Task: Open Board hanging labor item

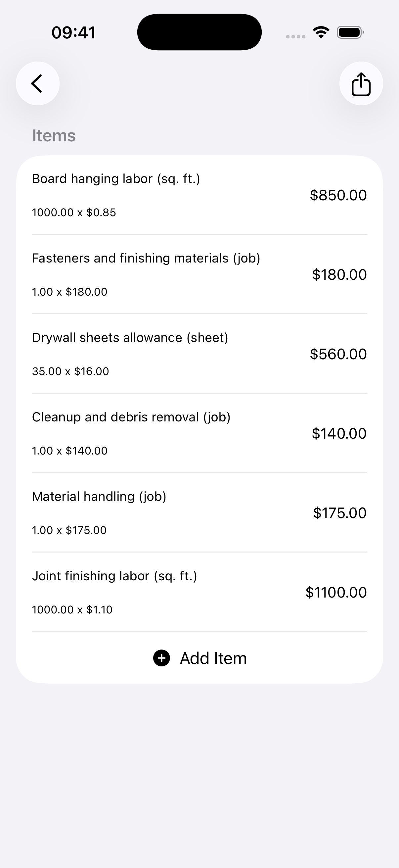Action: click(199, 195)
